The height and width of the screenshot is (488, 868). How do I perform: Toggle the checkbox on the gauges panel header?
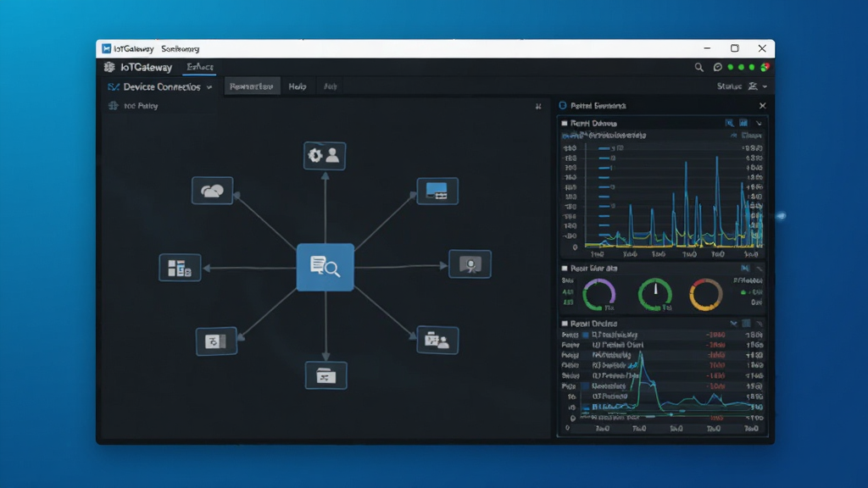point(565,269)
